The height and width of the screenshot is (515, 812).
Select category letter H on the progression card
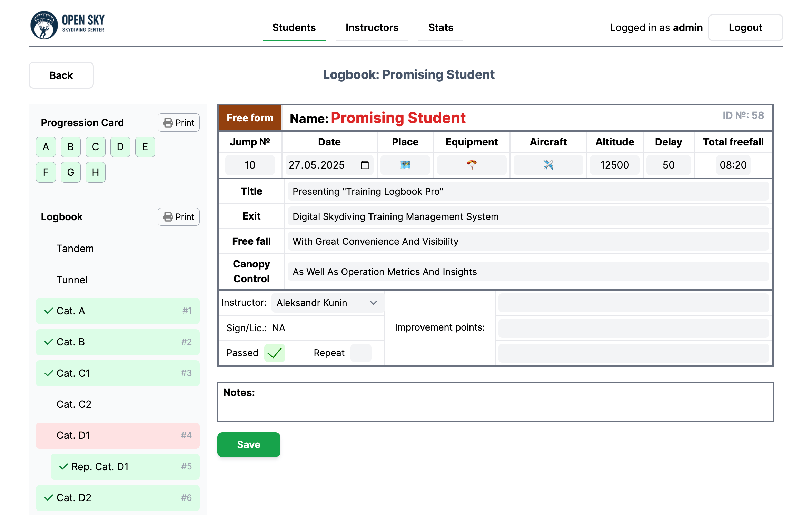95,172
